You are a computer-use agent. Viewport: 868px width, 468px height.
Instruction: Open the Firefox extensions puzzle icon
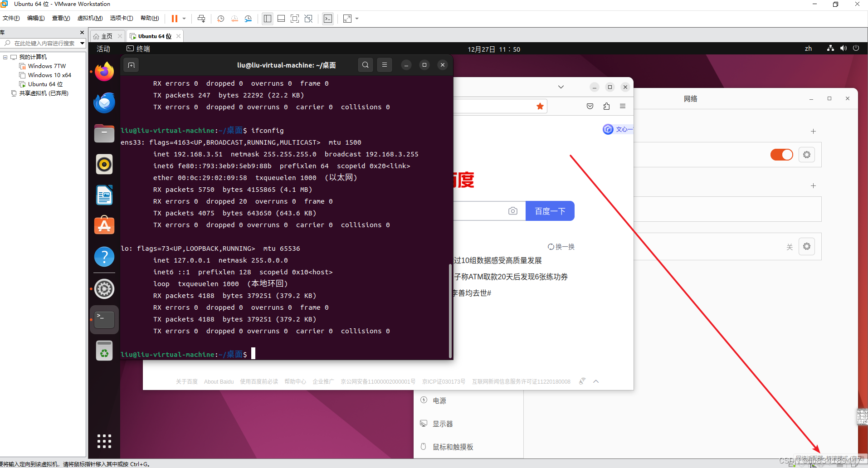(606, 106)
